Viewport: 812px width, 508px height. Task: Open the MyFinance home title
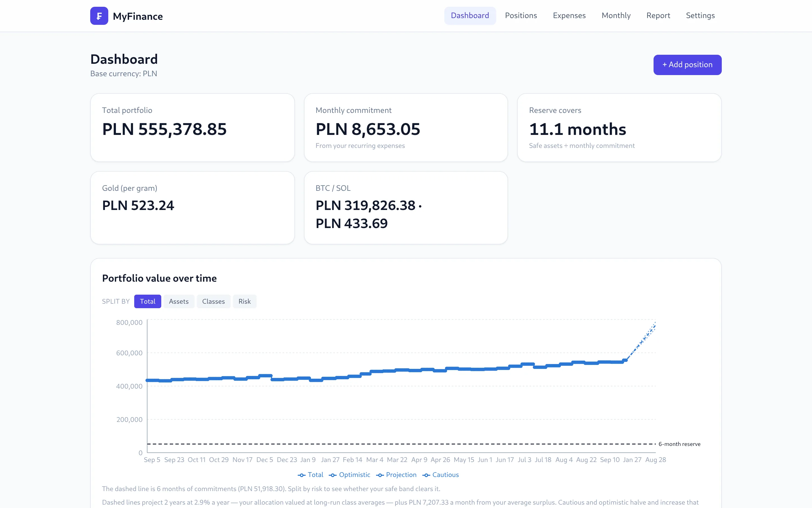[138, 16]
